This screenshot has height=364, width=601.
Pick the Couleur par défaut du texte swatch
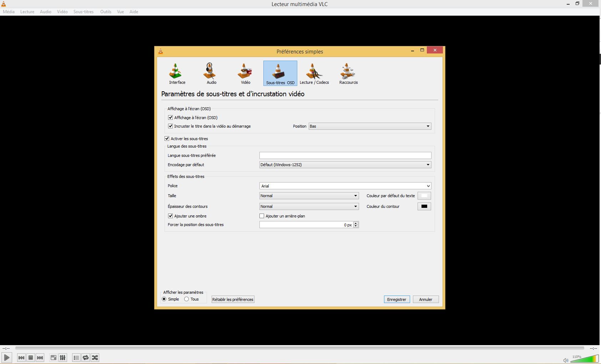424,196
